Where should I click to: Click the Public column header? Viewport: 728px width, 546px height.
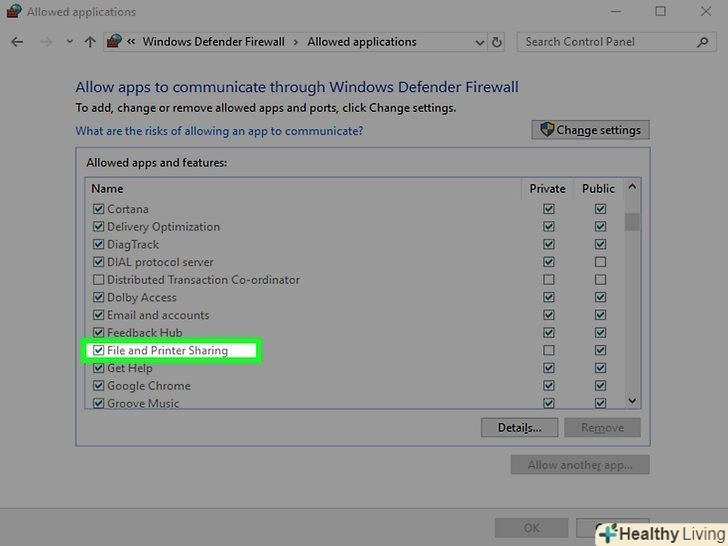tap(598, 188)
